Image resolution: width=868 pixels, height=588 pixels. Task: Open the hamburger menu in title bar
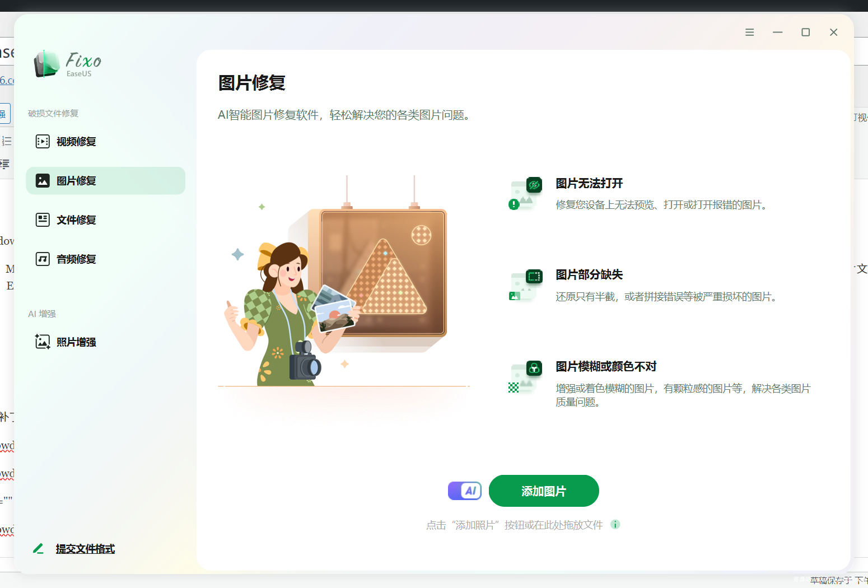[x=749, y=32]
